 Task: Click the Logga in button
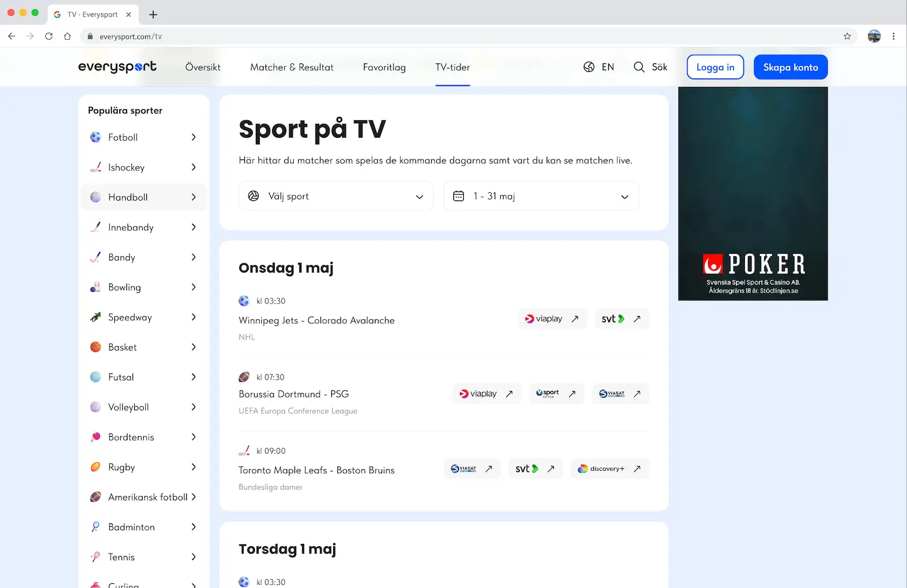715,67
